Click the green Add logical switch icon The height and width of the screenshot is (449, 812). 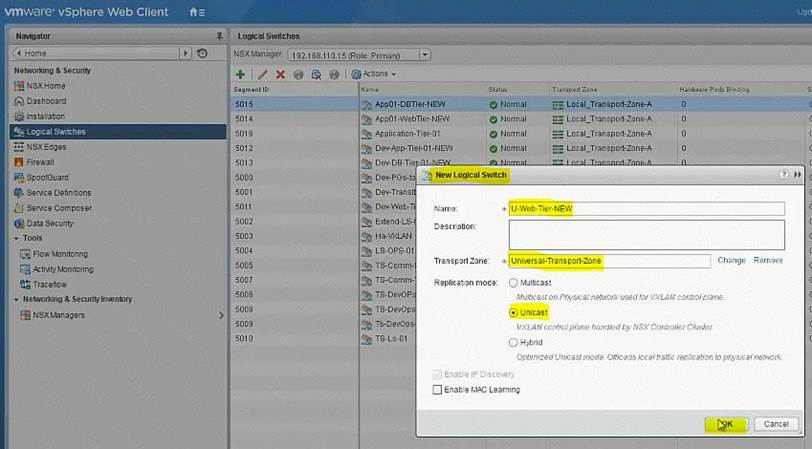[240, 74]
